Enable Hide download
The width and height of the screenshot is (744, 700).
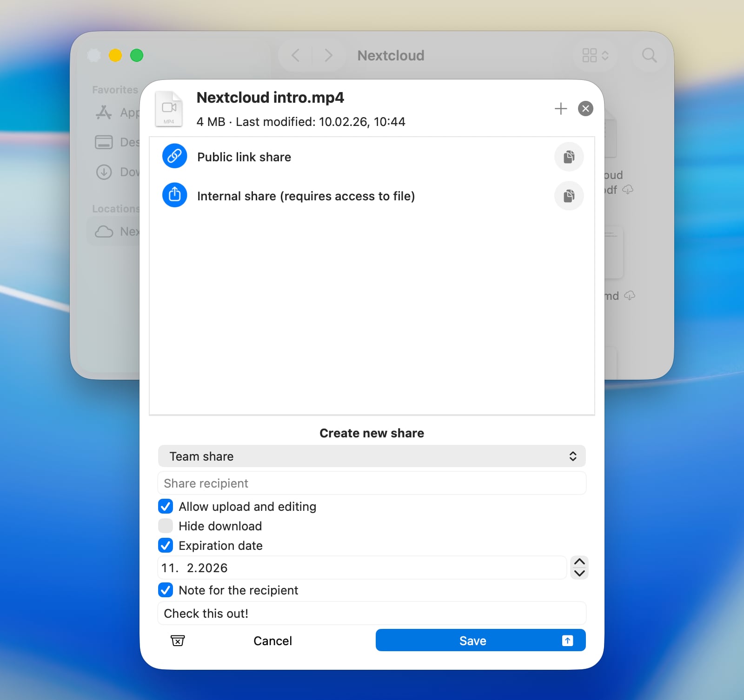click(x=166, y=526)
